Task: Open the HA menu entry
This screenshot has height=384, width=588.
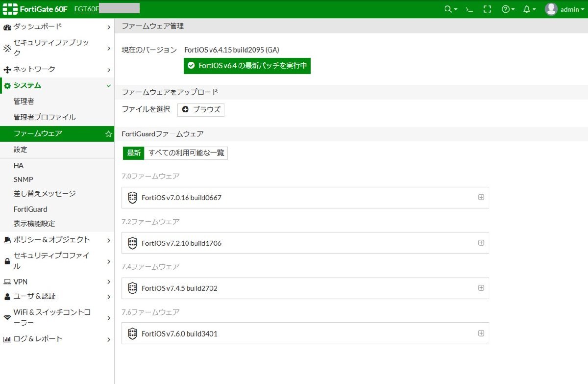Action: (x=19, y=165)
